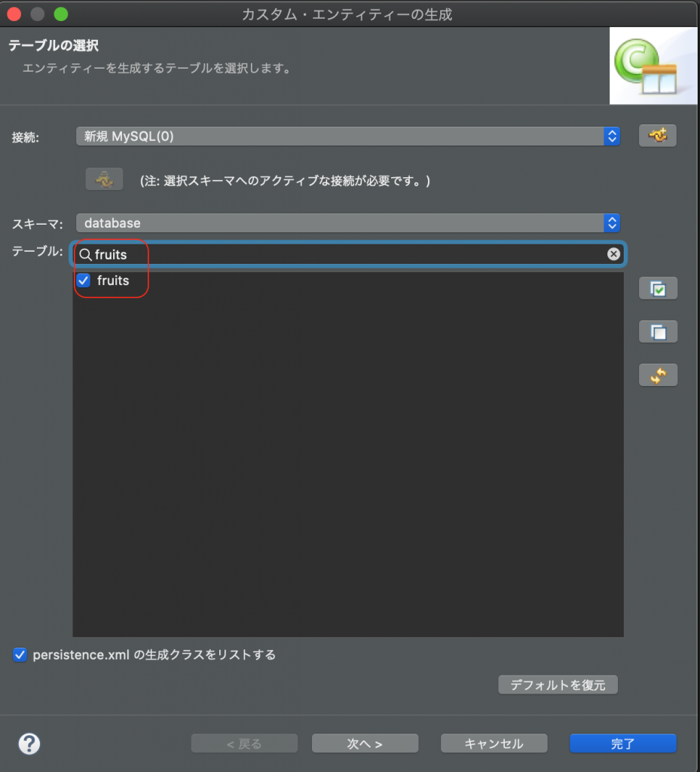Open the database schema dropdown
This screenshot has width=700, height=772.
tap(347, 222)
